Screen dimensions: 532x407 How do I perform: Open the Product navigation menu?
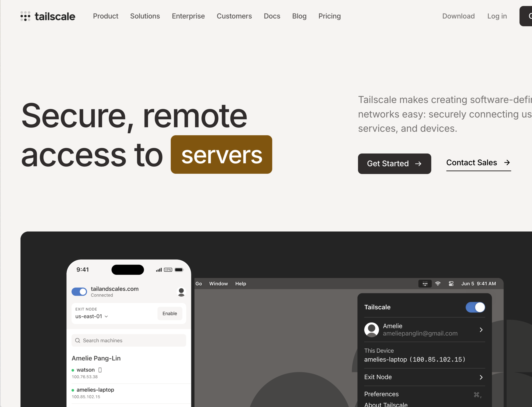pyautogui.click(x=105, y=16)
